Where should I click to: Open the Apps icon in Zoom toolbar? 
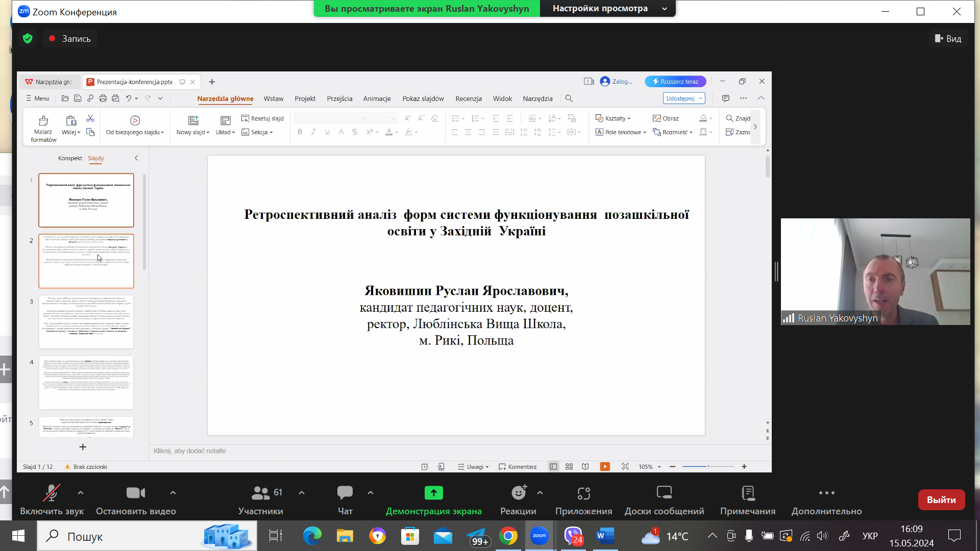[583, 493]
